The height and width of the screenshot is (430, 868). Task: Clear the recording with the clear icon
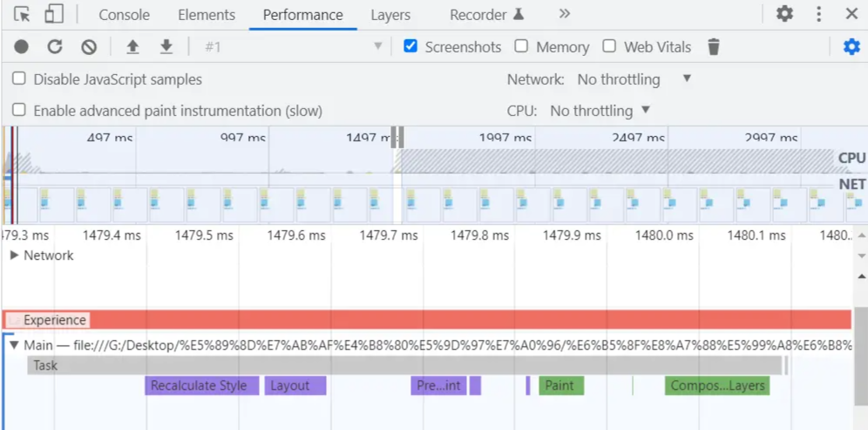coord(89,47)
